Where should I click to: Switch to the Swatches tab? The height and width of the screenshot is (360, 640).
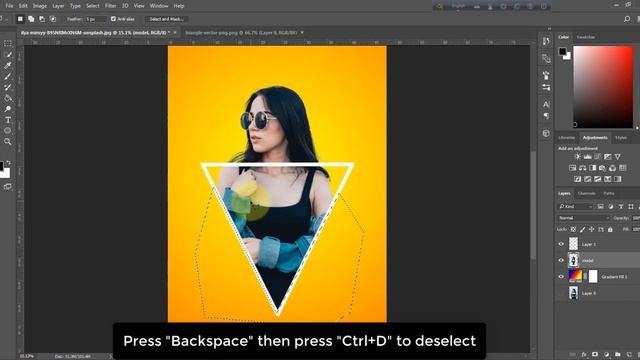pos(586,37)
